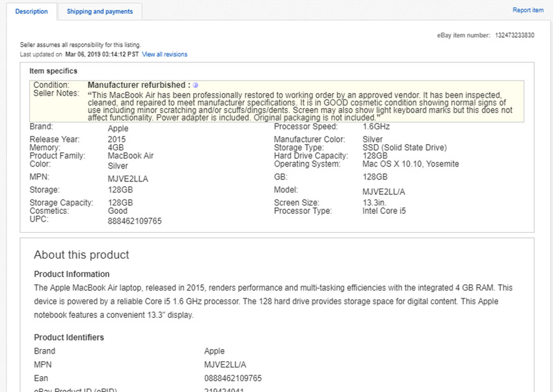Click the Product Identifiers subheading

click(x=69, y=337)
